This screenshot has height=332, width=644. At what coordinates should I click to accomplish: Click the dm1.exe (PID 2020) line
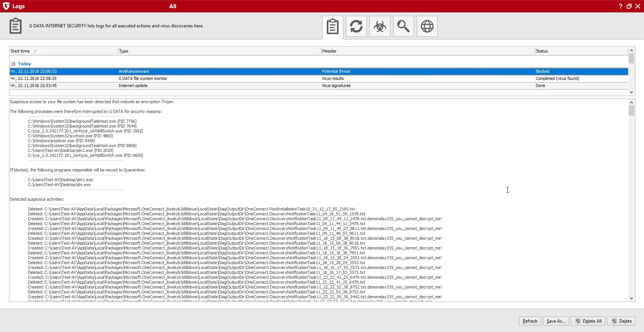click(x=71, y=150)
